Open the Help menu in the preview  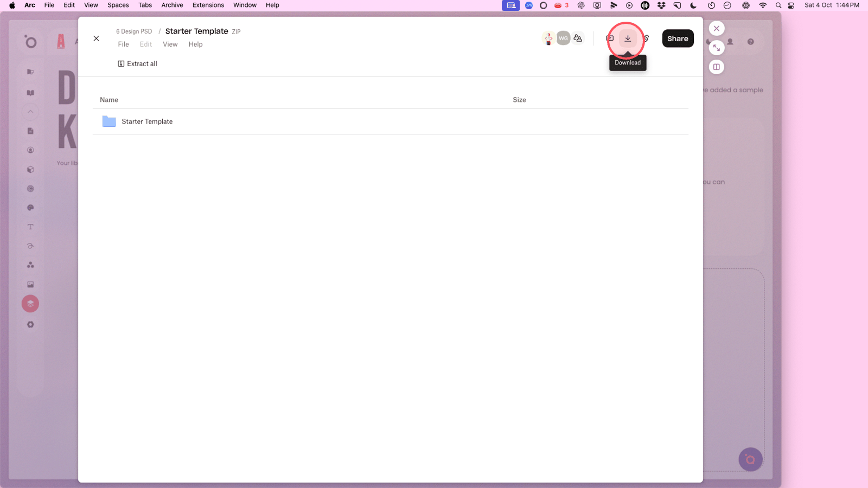[196, 44]
